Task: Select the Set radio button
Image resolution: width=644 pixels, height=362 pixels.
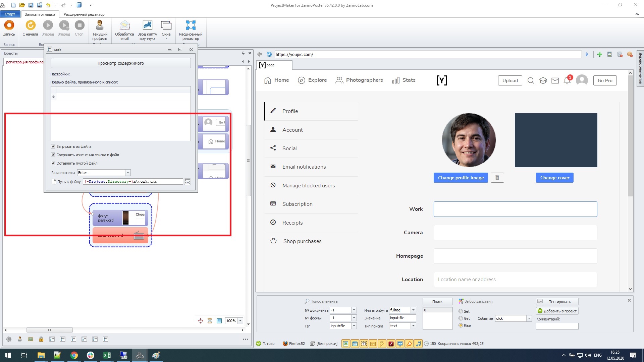Action: click(x=461, y=311)
